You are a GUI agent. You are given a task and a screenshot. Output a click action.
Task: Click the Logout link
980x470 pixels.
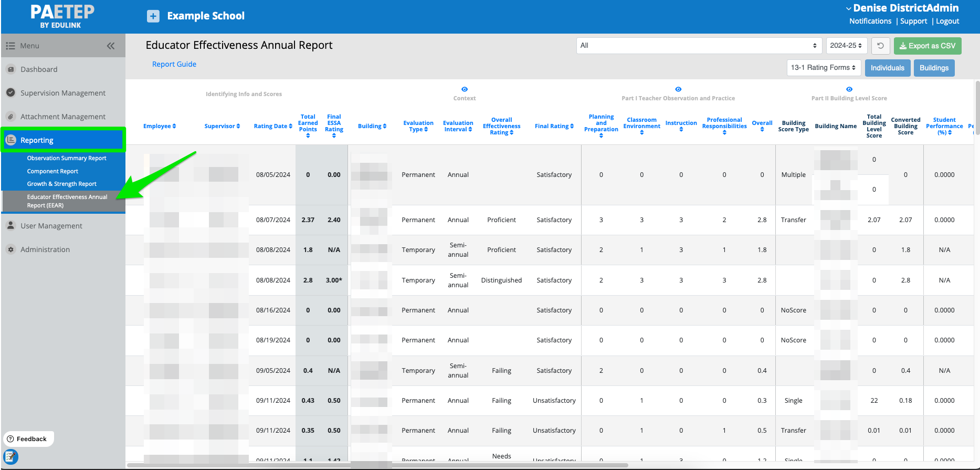point(947,21)
